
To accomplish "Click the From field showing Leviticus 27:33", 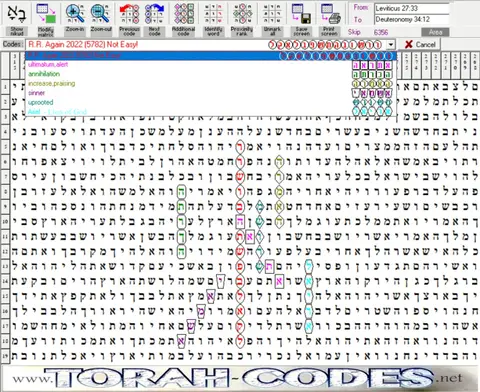I will click(412, 8).
